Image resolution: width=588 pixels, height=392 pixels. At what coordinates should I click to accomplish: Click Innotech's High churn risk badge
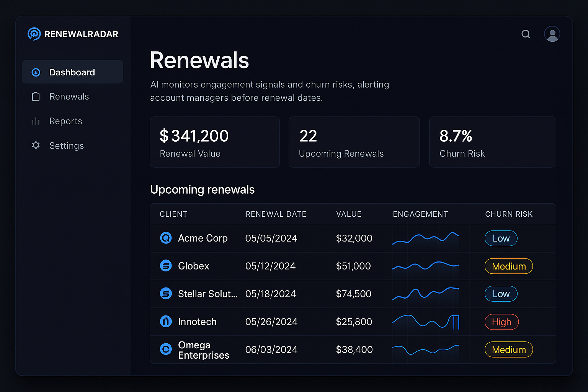(x=501, y=322)
